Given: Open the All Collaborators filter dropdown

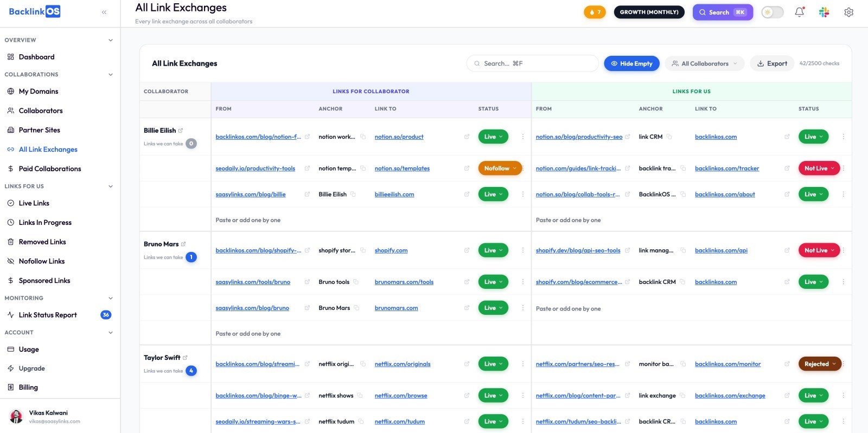Looking at the screenshot, I should (705, 63).
